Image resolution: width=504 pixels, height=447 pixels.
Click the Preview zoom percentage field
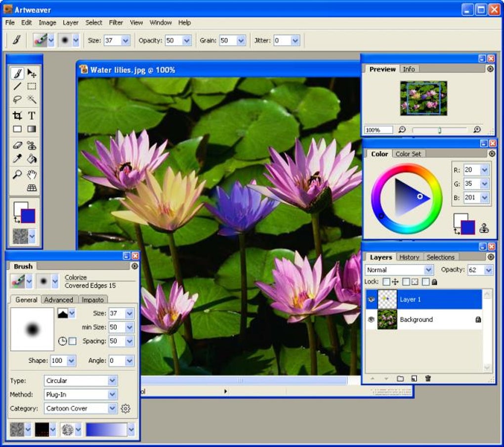pyautogui.click(x=378, y=130)
